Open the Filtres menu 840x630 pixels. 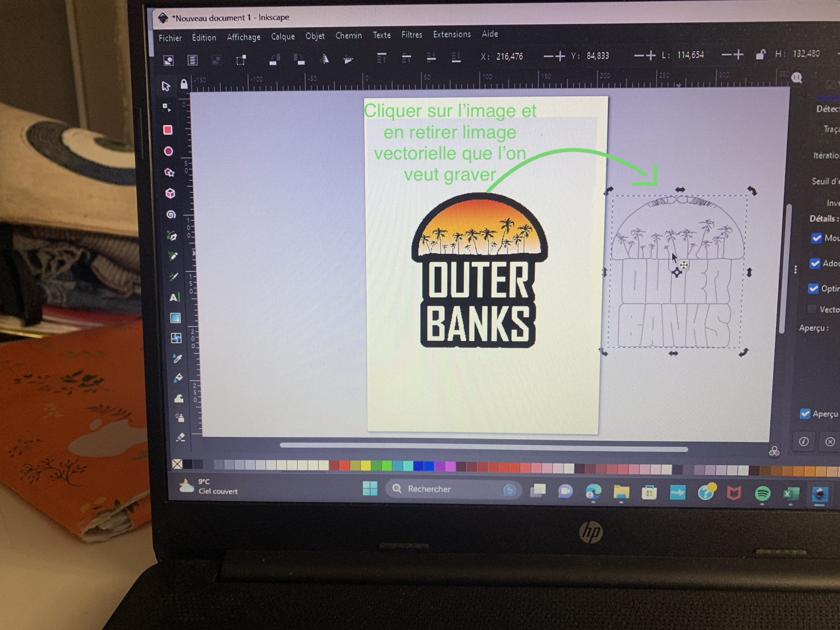[x=412, y=34]
